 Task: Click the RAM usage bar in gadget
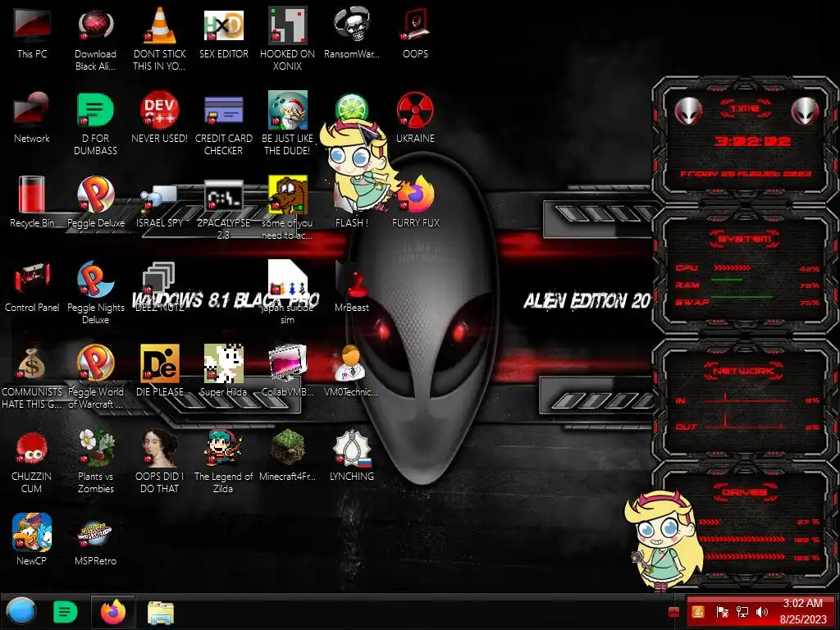point(728,280)
